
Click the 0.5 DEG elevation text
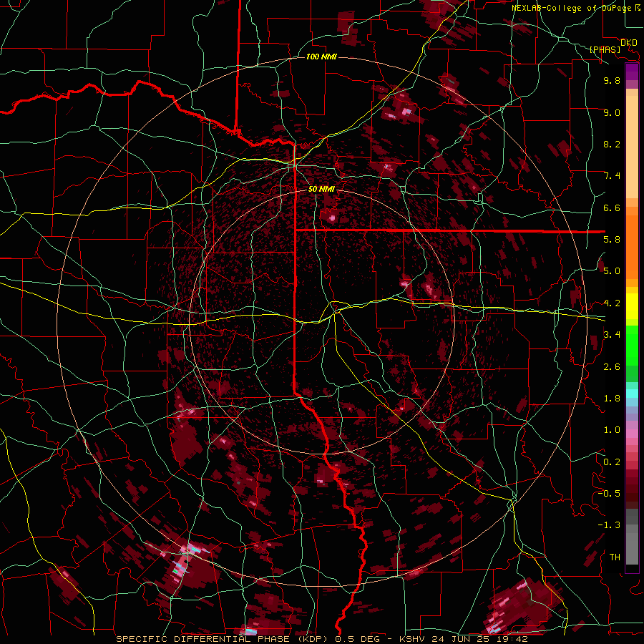point(358,639)
